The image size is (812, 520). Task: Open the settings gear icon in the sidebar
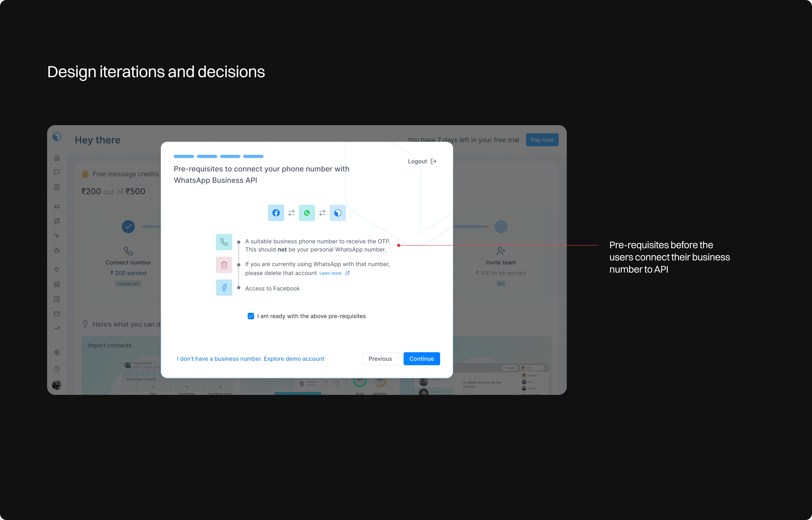pos(57,352)
